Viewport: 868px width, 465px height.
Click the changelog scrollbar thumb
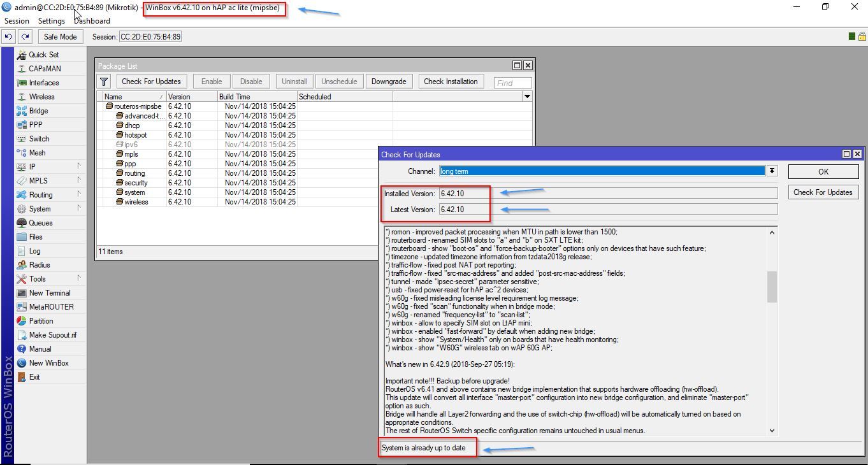[x=772, y=287]
